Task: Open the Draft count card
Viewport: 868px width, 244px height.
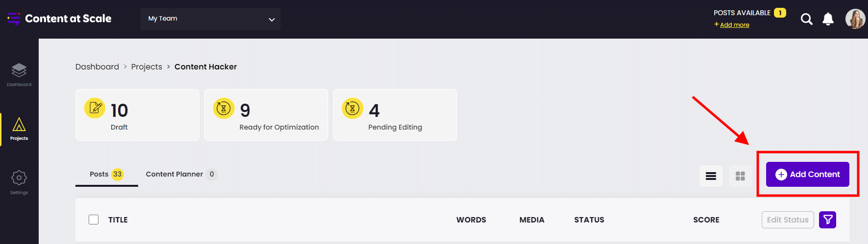Action: coord(137,115)
